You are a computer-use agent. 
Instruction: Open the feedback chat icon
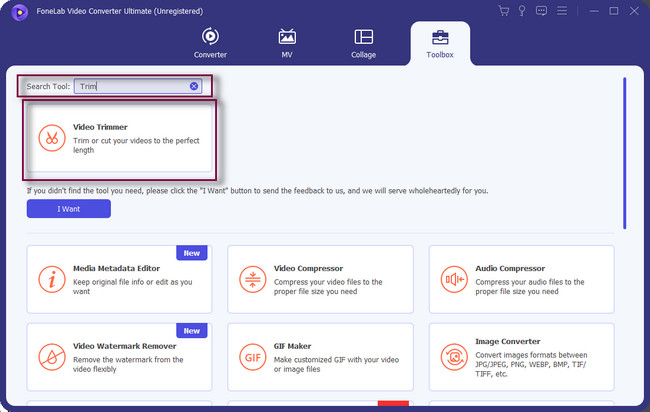(541, 11)
